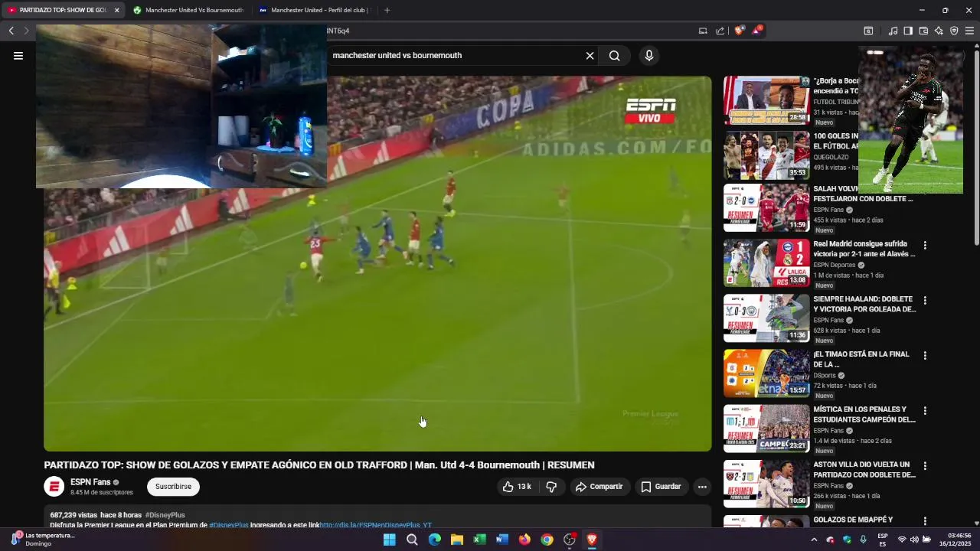Open the dis.la/ESPNenDisneyPlus_YT link
The width and height of the screenshot is (980, 551).
pyautogui.click(x=376, y=526)
